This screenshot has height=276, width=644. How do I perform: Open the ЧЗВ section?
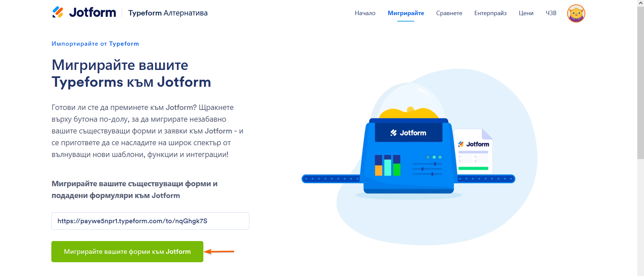pyautogui.click(x=551, y=13)
